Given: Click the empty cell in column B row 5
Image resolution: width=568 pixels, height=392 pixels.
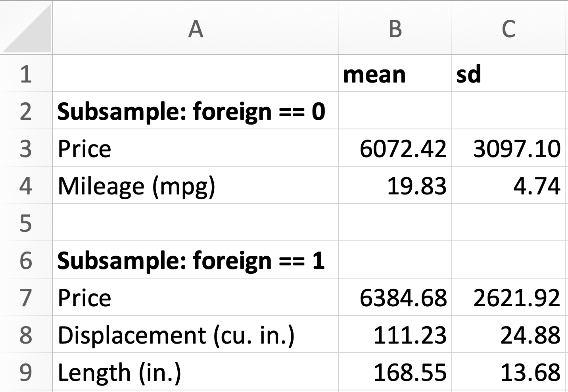Looking at the screenshot, I should [x=395, y=222].
